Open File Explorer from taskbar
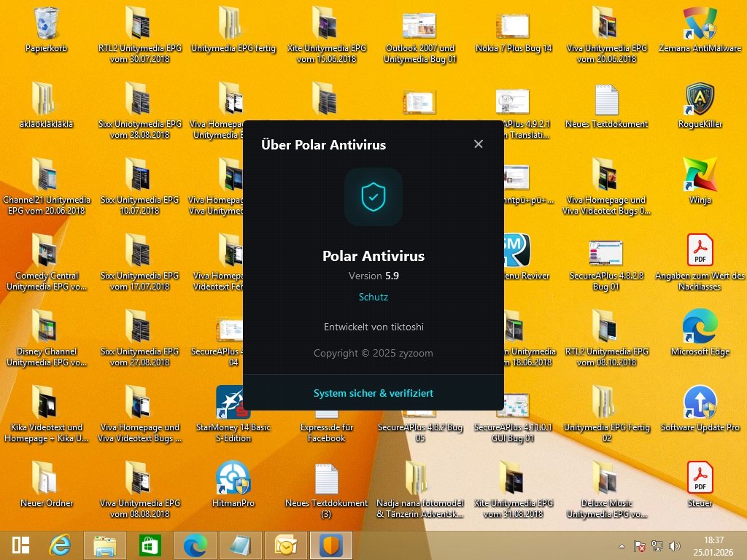747x560 pixels. coord(105,545)
